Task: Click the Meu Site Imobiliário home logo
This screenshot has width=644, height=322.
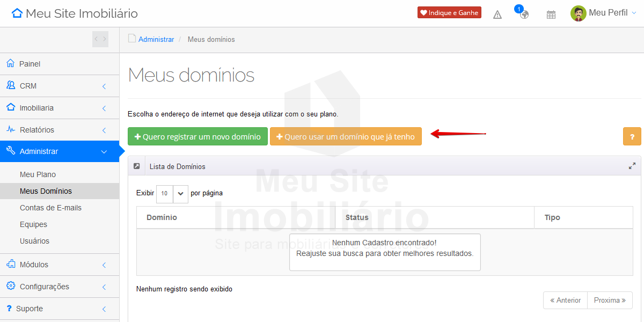Action: coord(75,13)
